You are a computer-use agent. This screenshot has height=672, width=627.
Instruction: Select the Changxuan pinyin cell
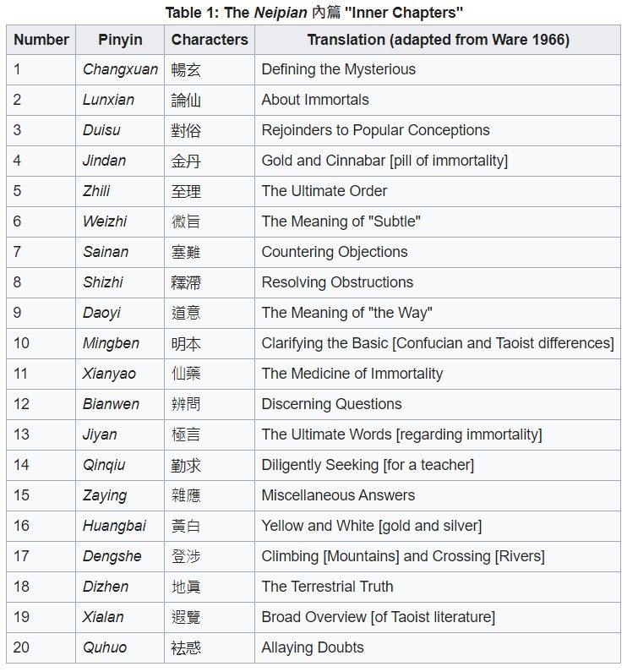pyautogui.click(x=120, y=69)
